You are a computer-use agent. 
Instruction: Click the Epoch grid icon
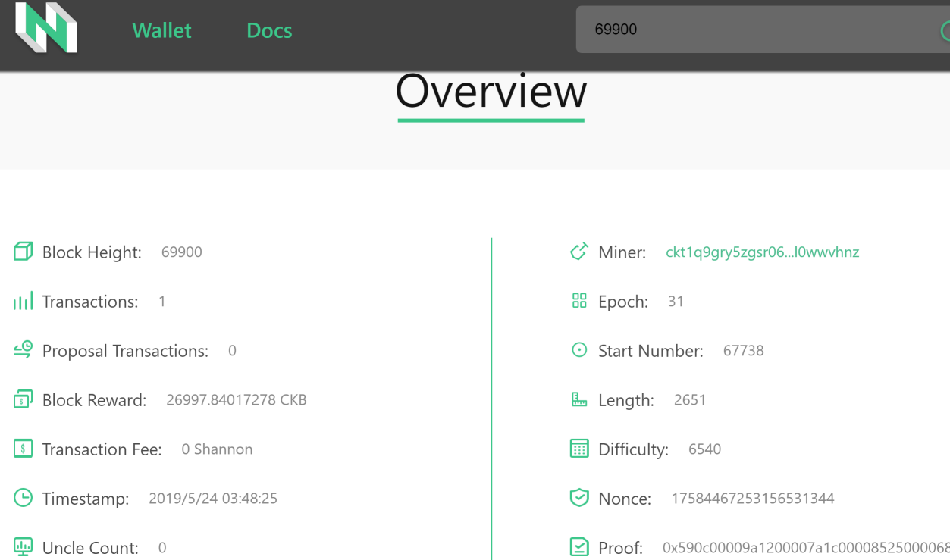click(579, 301)
